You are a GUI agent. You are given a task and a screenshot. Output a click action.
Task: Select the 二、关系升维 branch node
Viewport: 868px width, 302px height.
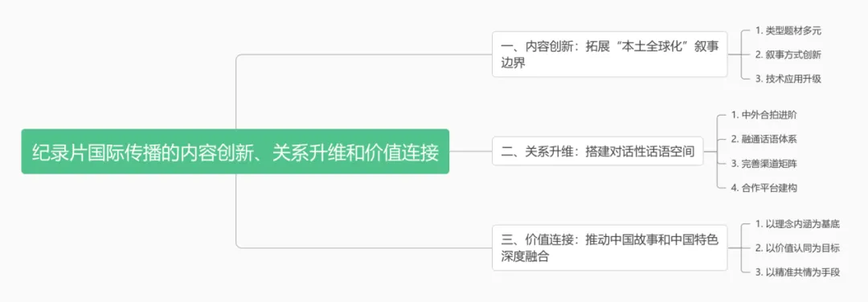[597, 151]
